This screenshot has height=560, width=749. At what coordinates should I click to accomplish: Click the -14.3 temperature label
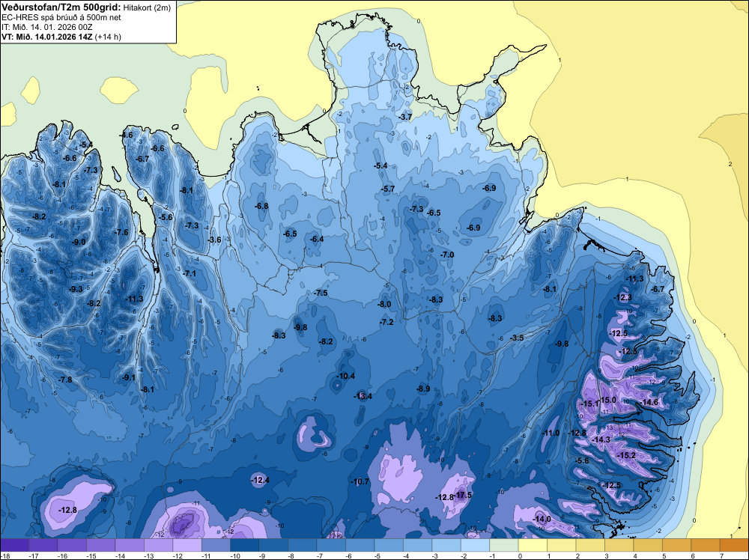point(601,439)
